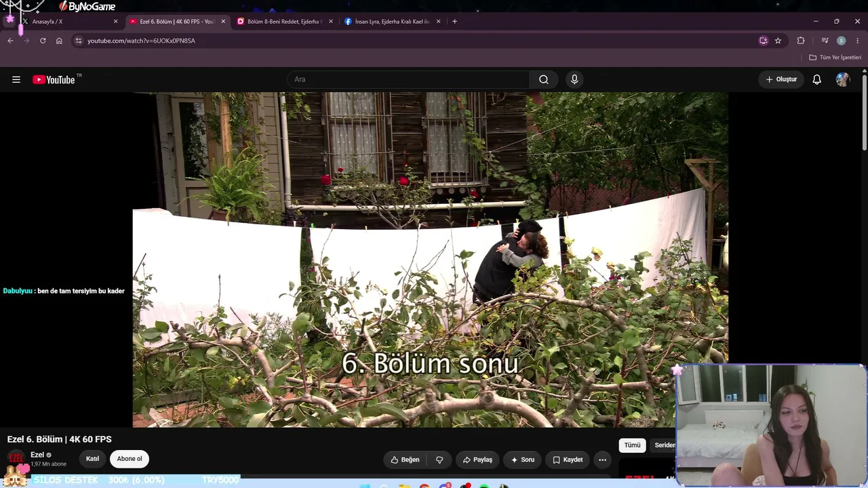The width and height of the screenshot is (868, 488).
Task: Switch to the Bölüm 8-Beni Reddet tab
Action: click(x=285, y=22)
